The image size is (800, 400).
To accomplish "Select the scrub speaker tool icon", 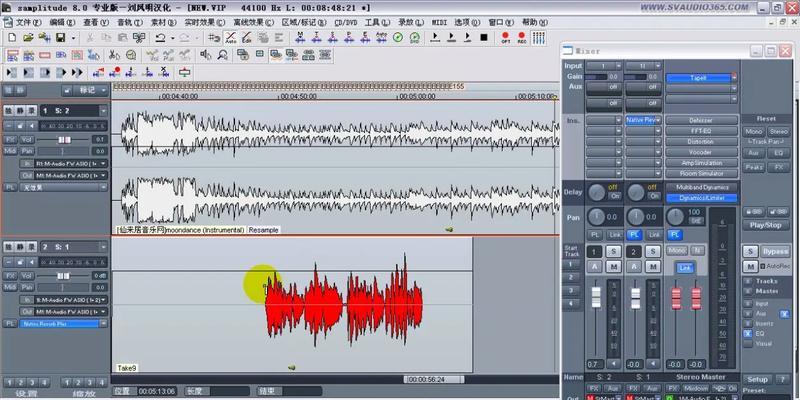I will coord(206,55).
